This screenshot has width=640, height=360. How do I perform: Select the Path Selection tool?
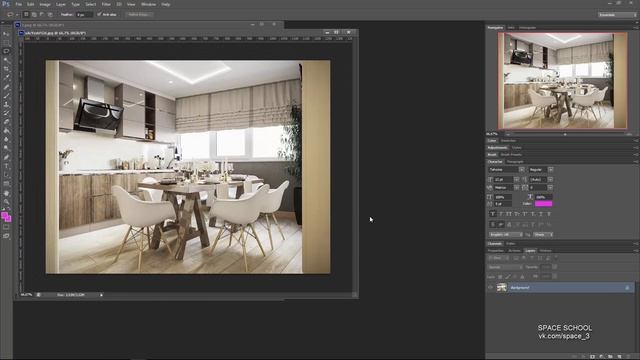[x=6, y=175]
